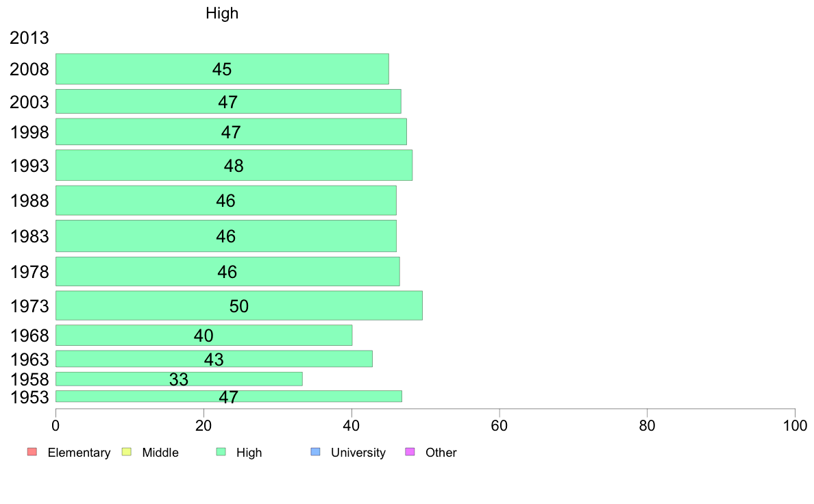The height and width of the screenshot is (504, 814).
Task: Click the Middle yellow legend swatch
Action: [127, 451]
